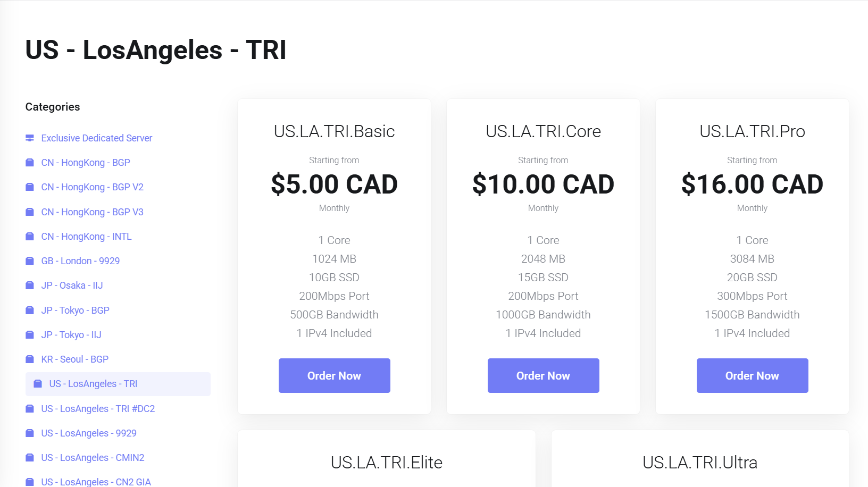Order the US.LA.TRI.Pro plan
This screenshot has height=487, width=868.
tap(752, 375)
